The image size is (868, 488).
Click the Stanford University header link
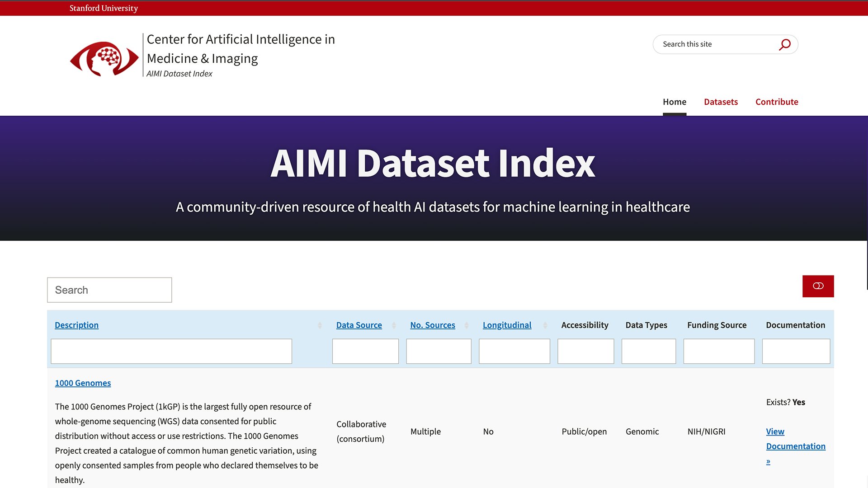click(104, 8)
